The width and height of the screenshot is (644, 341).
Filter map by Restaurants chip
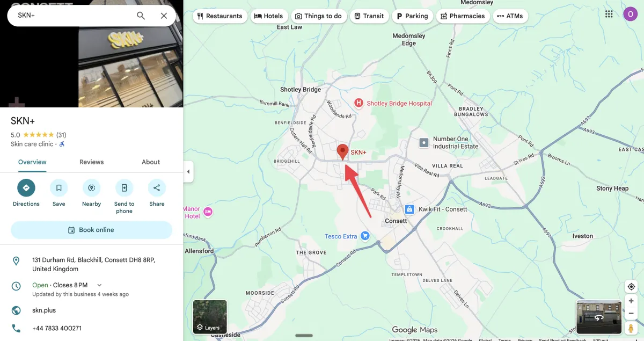[220, 16]
